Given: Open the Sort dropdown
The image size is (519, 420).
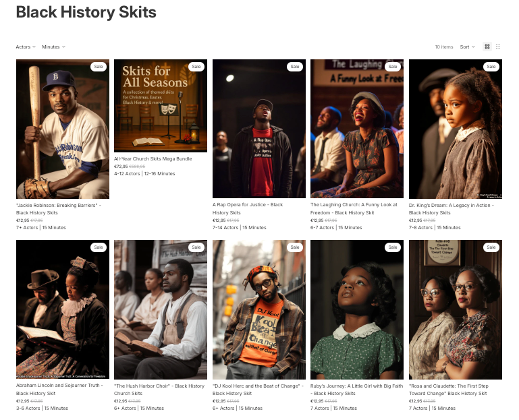Looking at the screenshot, I should point(467,47).
